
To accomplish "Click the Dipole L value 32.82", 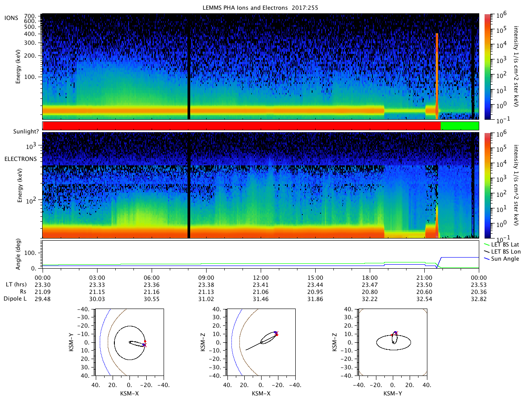I will (479, 299).
